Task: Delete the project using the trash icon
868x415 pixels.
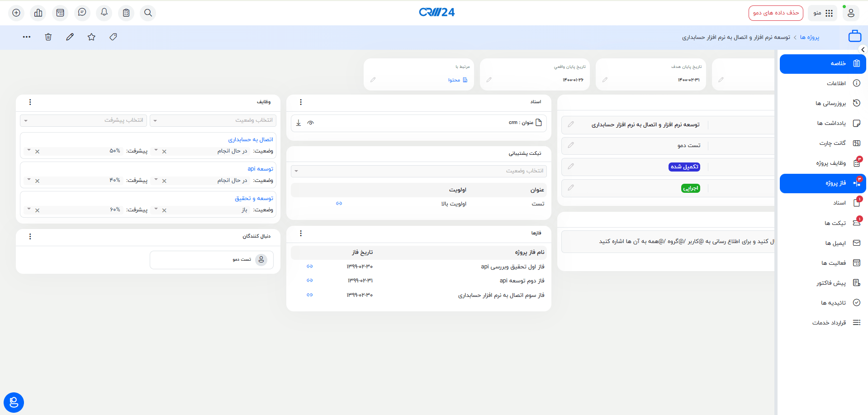Action: (x=48, y=37)
